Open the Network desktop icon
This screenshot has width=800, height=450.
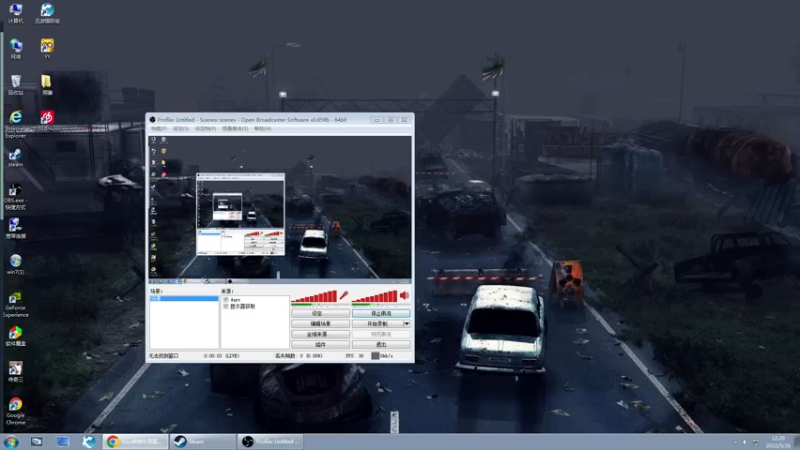[x=15, y=49]
